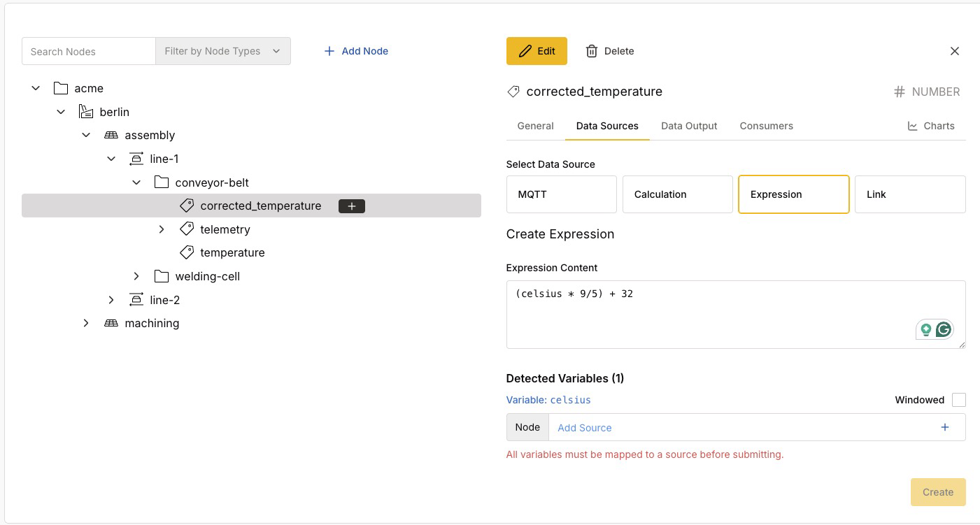Click the Search Nodes input field
This screenshot has width=980, height=525.
89,51
